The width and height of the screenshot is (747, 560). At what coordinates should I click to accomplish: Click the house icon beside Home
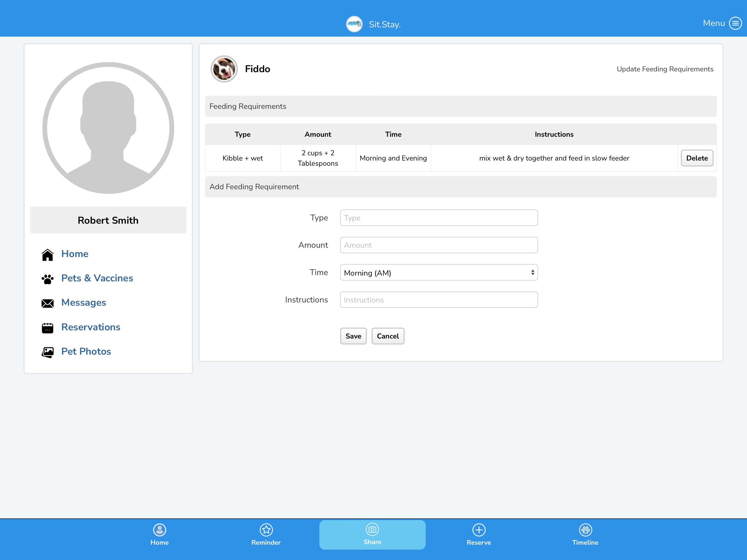[48, 255]
